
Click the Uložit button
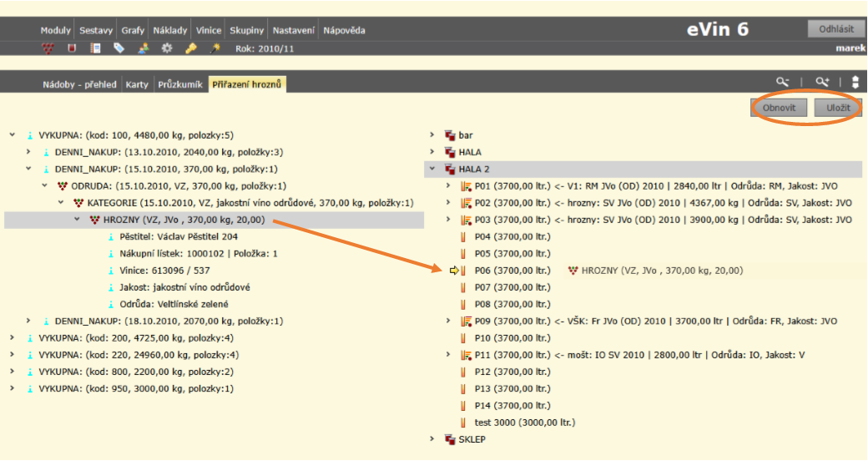(838, 109)
